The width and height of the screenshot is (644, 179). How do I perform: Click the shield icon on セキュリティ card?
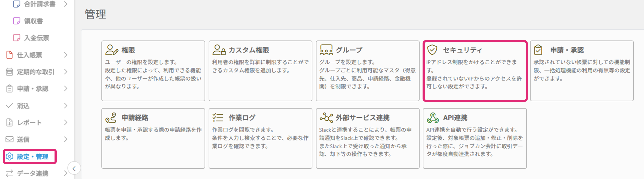coord(432,50)
